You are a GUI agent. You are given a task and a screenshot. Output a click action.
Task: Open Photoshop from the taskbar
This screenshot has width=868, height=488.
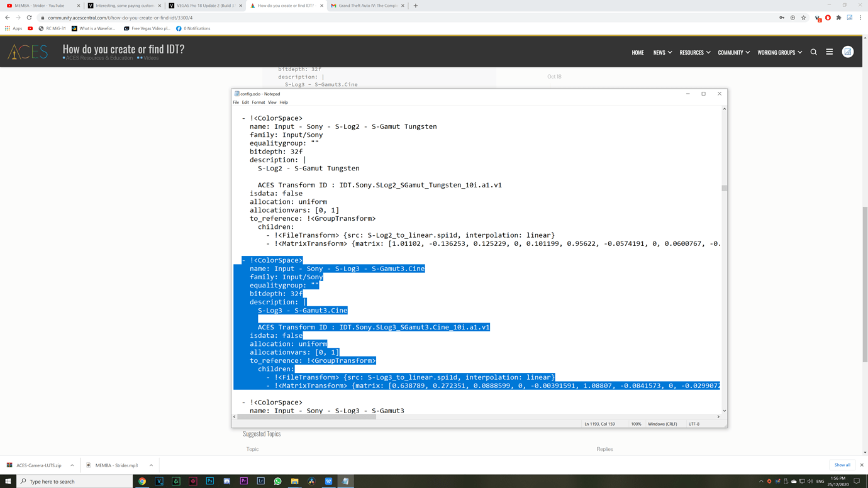coord(210,481)
